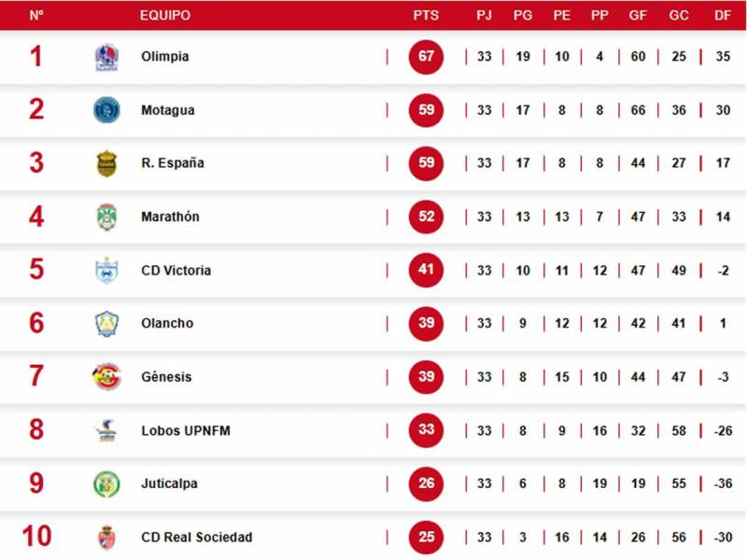Click the Juticalpa team crest icon
This screenshot has height=560, width=747.
tap(106, 483)
